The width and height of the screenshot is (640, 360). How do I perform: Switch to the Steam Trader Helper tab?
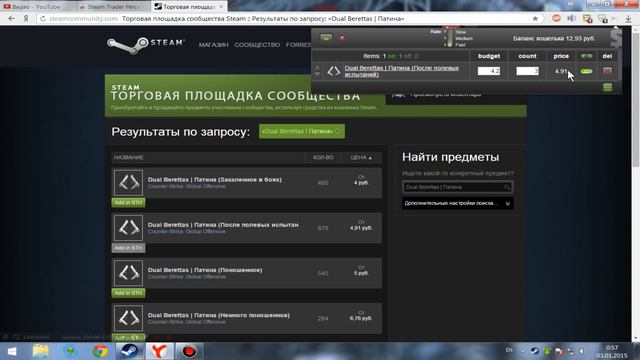coord(113,7)
